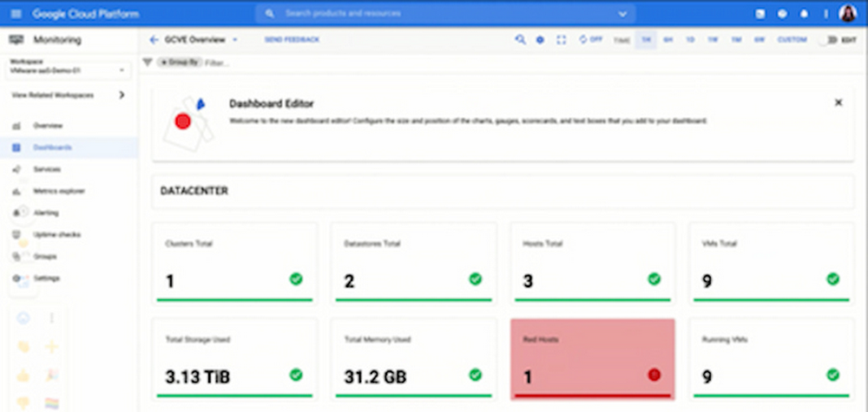
Task: Open the notifications bell
Action: click(804, 15)
